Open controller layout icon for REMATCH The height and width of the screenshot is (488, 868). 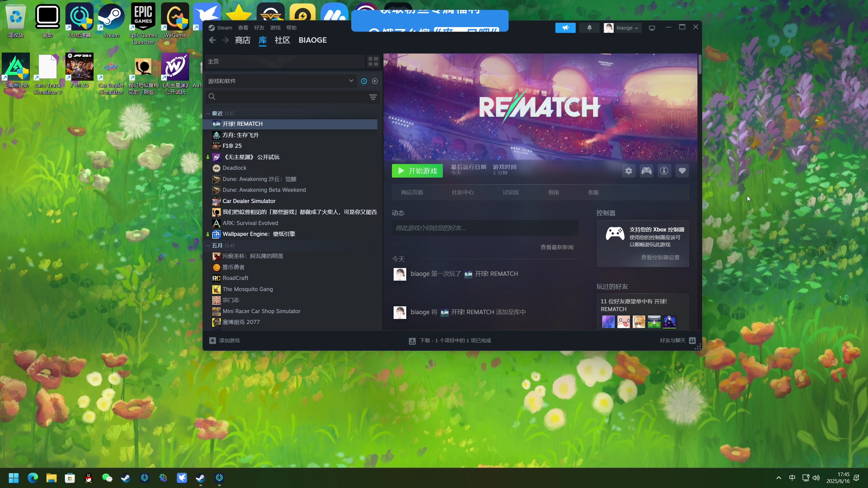(x=646, y=171)
